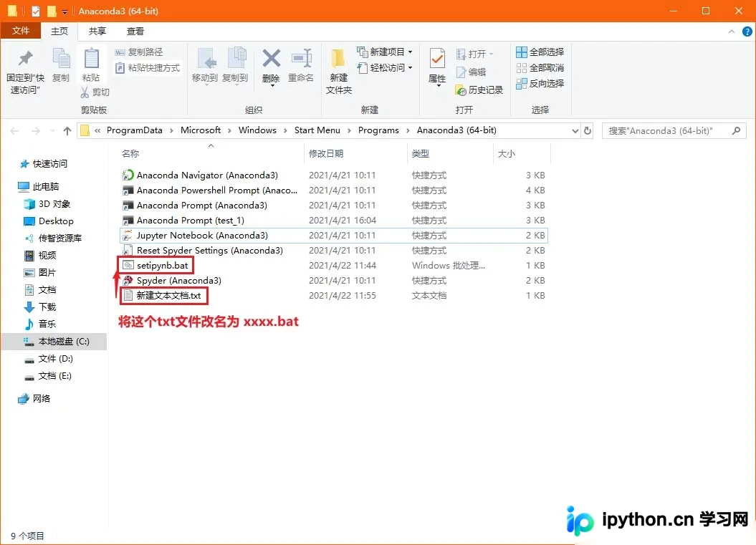Click the Delete (删除) X icon
Viewport: 756px width, 545px height.
(x=271, y=59)
